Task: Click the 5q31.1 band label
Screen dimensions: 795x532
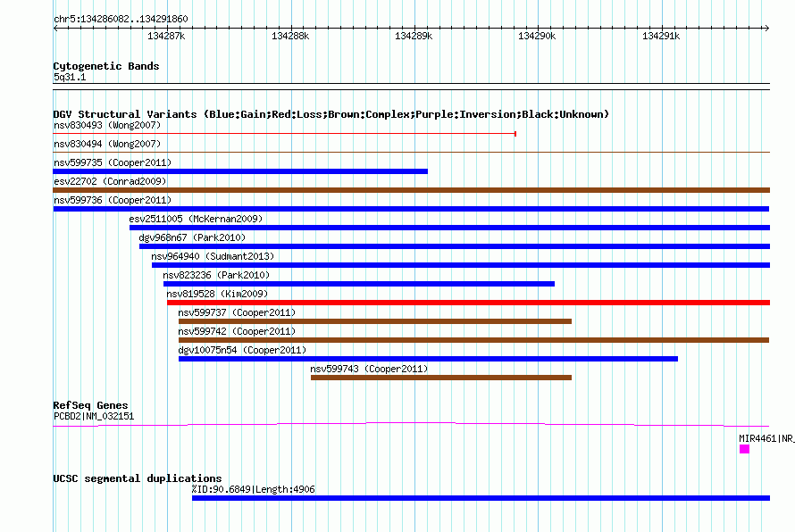Action: [x=70, y=77]
